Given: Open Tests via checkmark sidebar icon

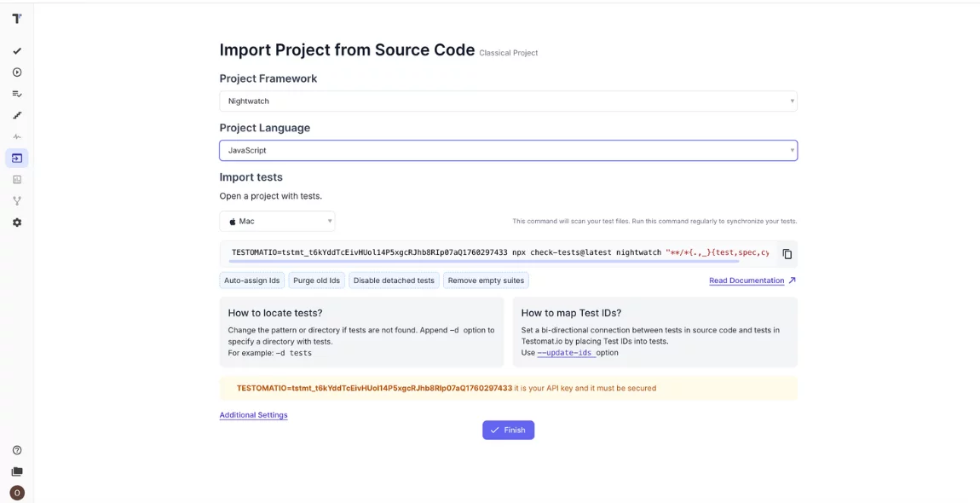Looking at the screenshot, I should pyautogui.click(x=17, y=51).
